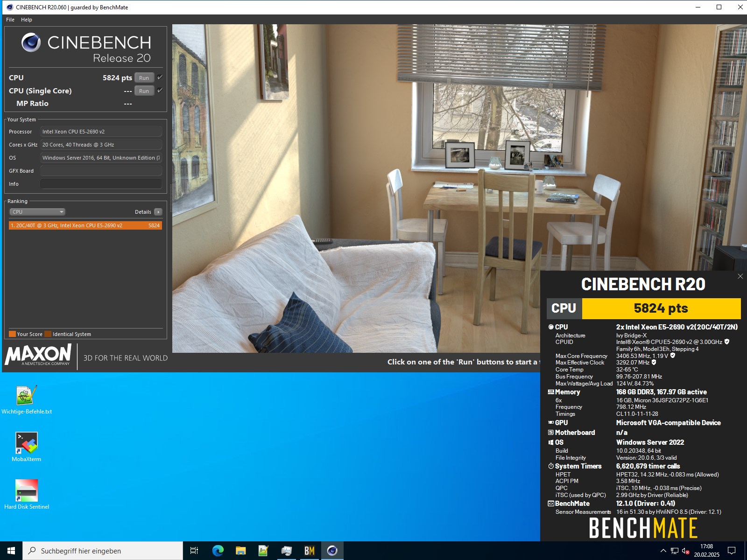Click the OS field in Your System
747x560 pixels.
[x=101, y=158]
